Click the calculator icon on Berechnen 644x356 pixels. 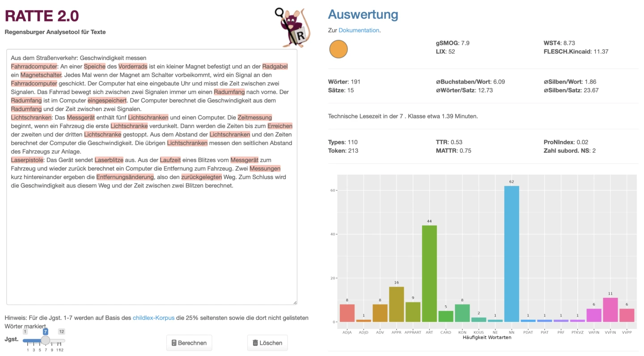[174, 343]
